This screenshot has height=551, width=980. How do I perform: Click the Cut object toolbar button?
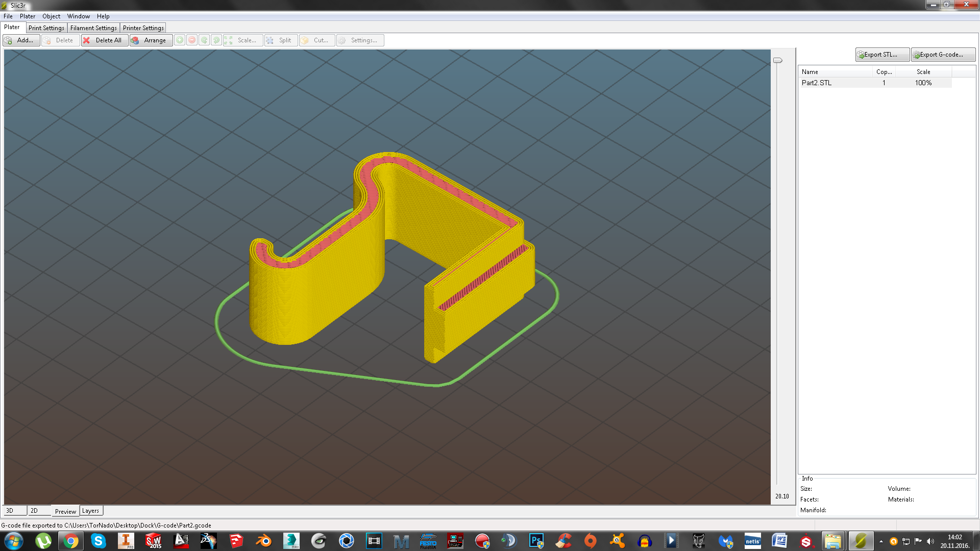coord(316,40)
